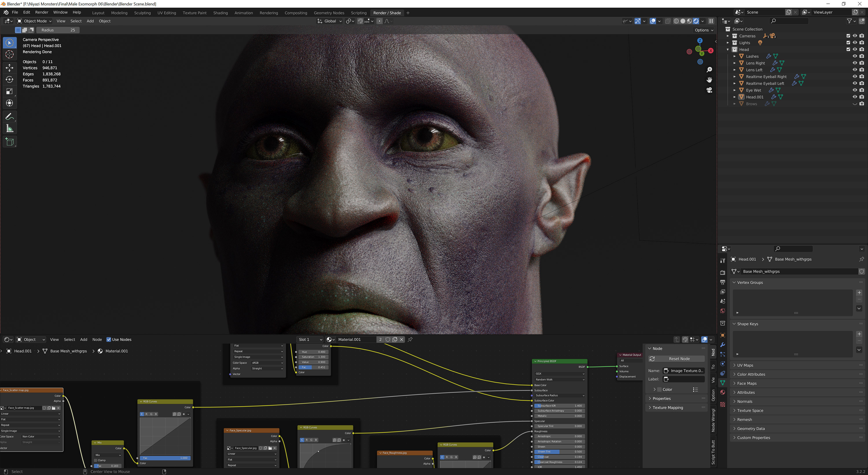This screenshot has height=475, width=868.
Task: Toggle snapping magnet in viewport header
Action: coord(360,21)
